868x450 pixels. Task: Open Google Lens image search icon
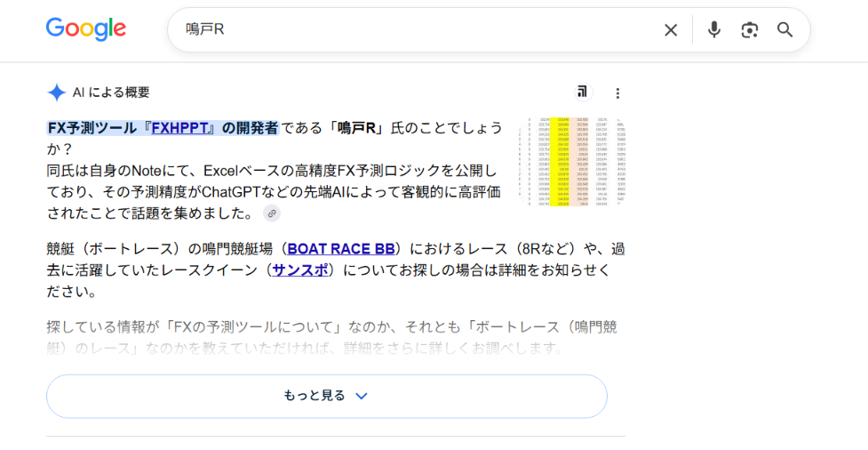[750, 30]
